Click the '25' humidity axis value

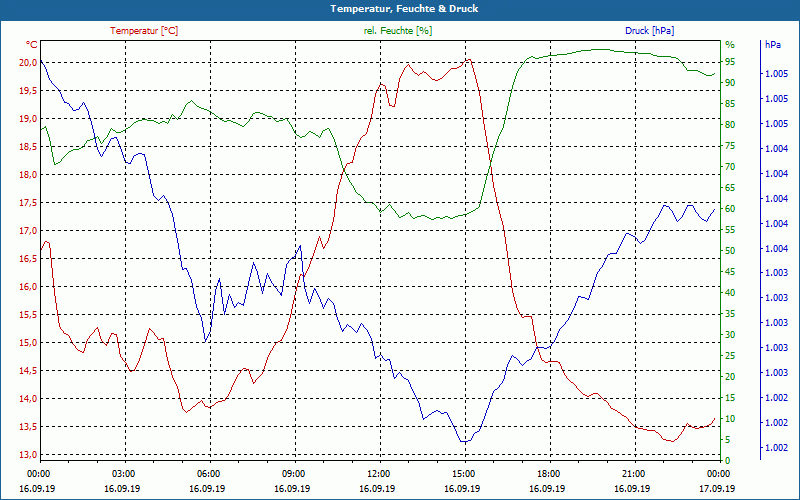(x=730, y=356)
